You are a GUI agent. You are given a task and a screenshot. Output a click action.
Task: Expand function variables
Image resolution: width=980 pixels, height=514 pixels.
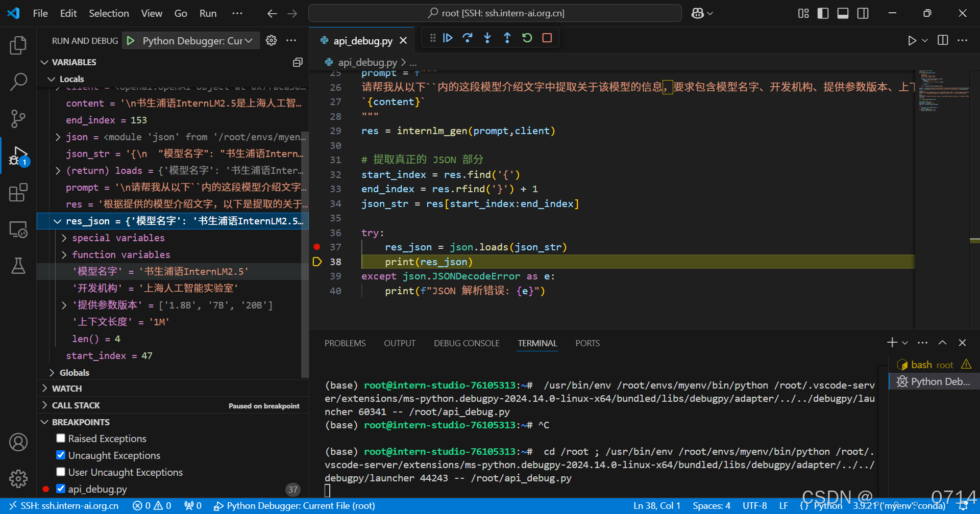[x=64, y=254]
